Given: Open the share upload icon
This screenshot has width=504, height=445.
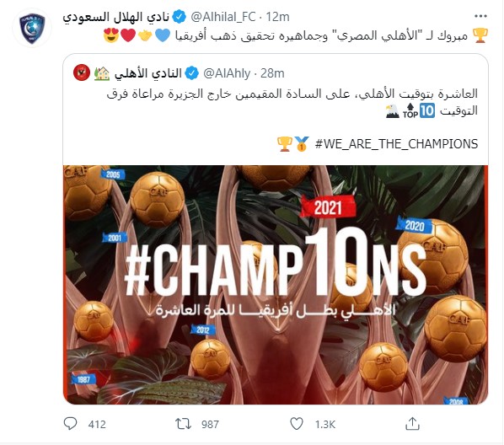Looking at the screenshot, I should click(412, 423).
